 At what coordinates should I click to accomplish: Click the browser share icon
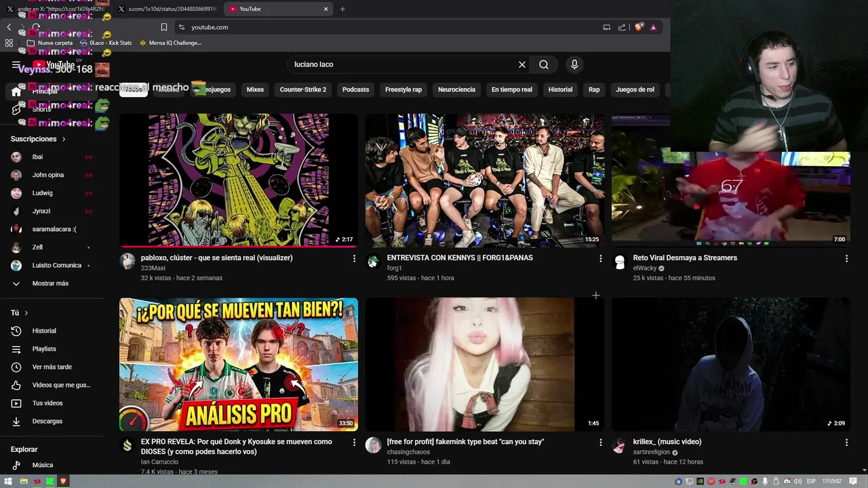(622, 27)
